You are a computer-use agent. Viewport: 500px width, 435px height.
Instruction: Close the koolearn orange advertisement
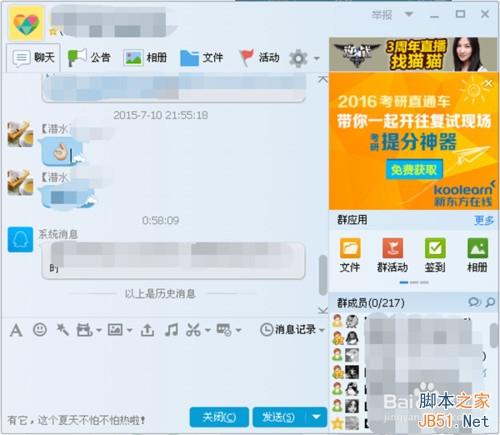click(x=488, y=83)
